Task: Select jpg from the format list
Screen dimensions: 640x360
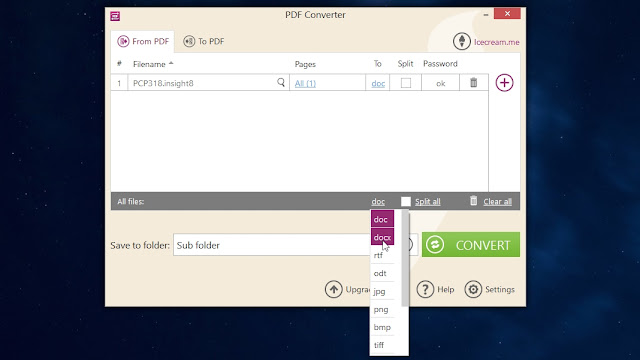Action: click(x=382, y=291)
